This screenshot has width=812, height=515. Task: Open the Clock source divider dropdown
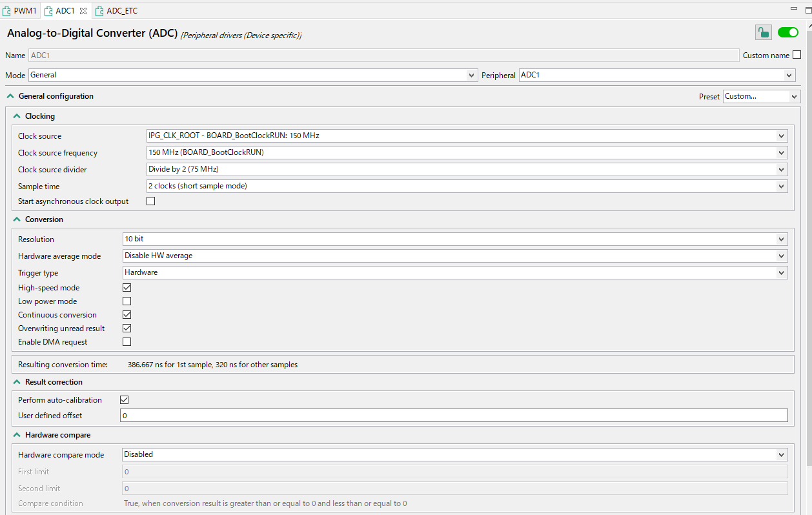[780, 169]
